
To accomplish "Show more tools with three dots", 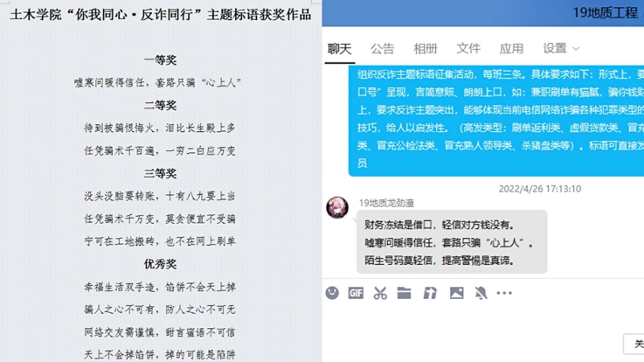I will pyautogui.click(x=504, y=293).
